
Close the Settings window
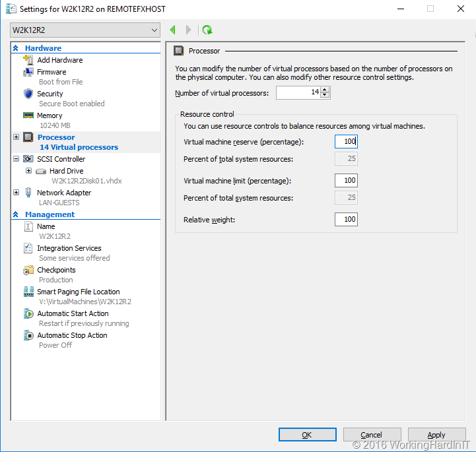coord(461,9)
